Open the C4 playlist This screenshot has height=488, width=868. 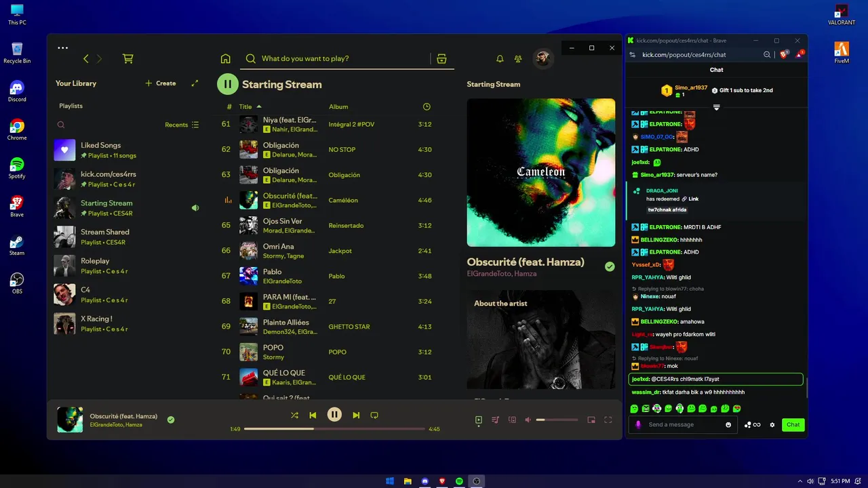(127, 294)
